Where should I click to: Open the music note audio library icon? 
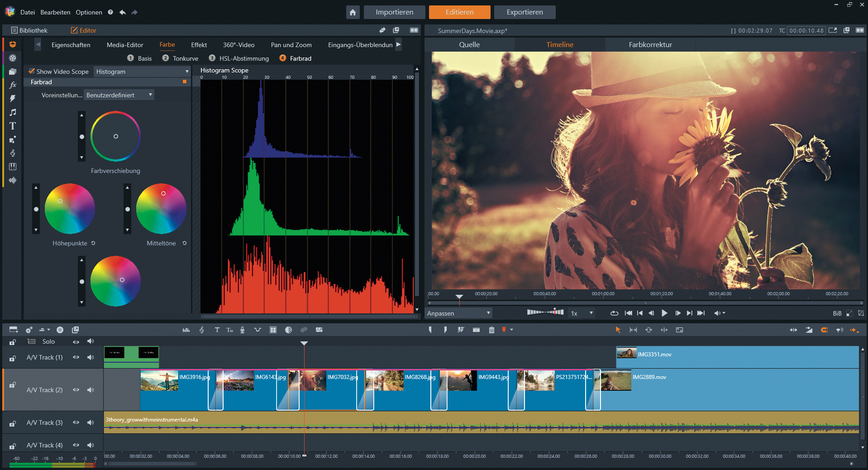click(x=13, y=112)
